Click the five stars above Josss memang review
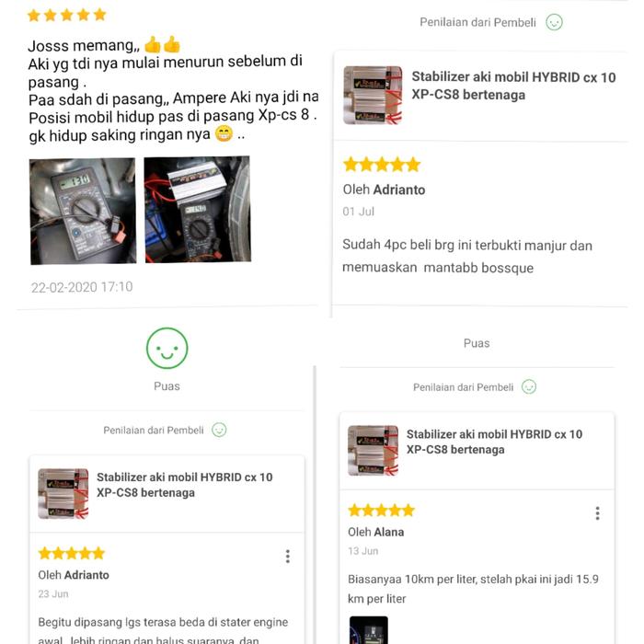644x644 pixels. click(x=66, y=16)
